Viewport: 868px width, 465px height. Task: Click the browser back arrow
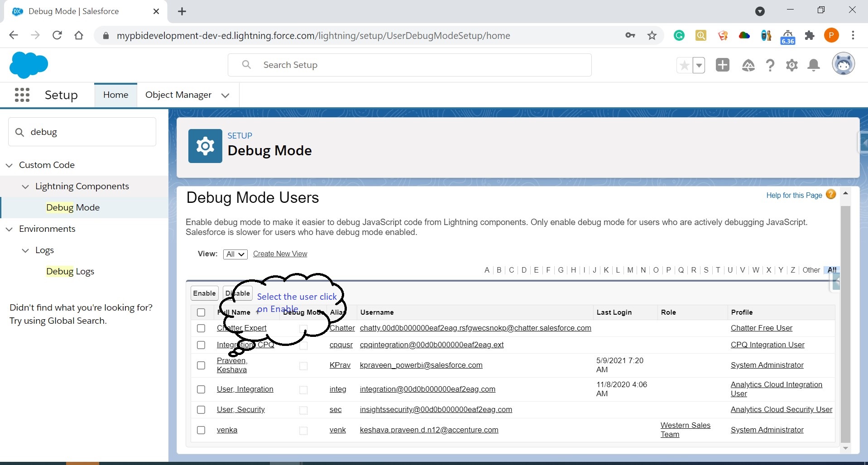pos(14,35)
